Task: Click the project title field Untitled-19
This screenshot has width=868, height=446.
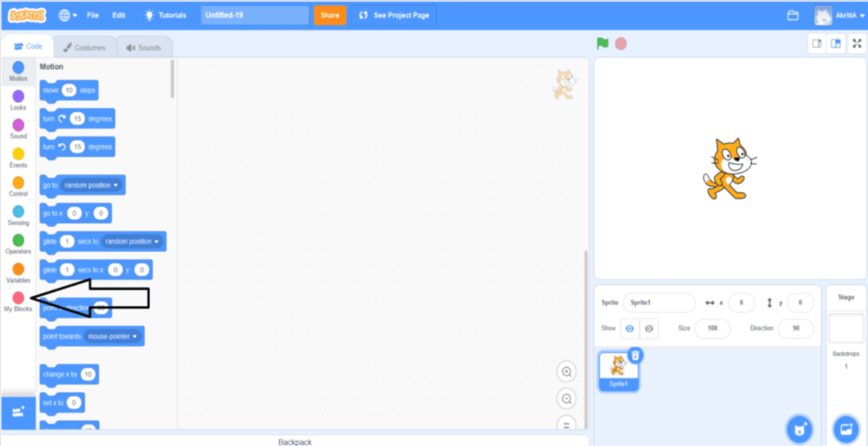Action: click(x=255, y=15)
